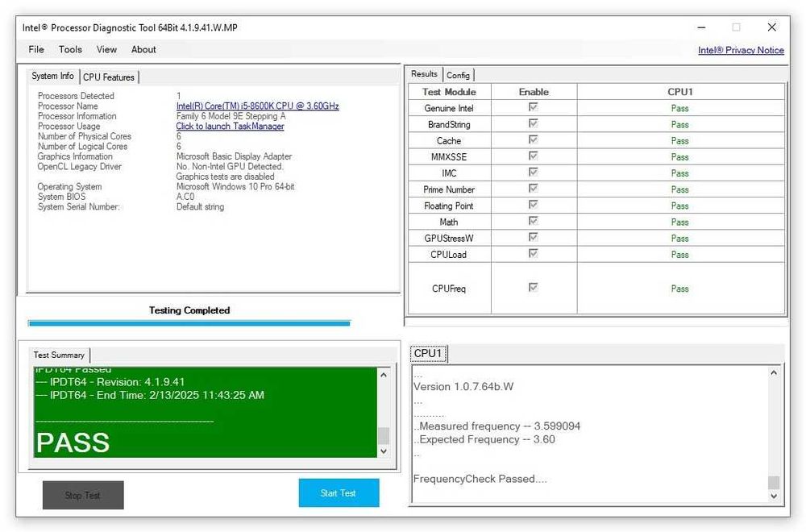Click the CPU1 column header
The image size is (806, 532).
pyautogui.click(x=680, y=92)
